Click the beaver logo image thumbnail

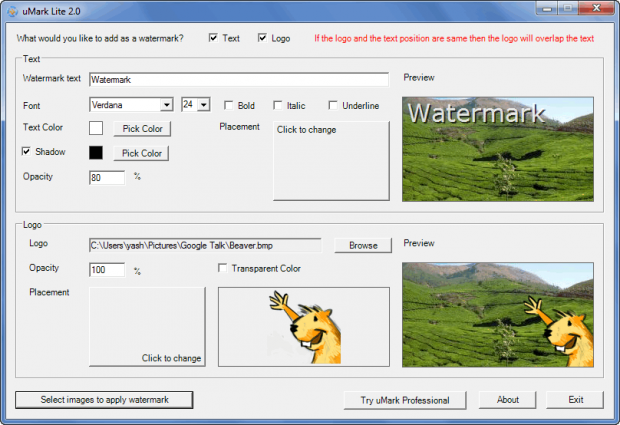(x=303, y=327)
